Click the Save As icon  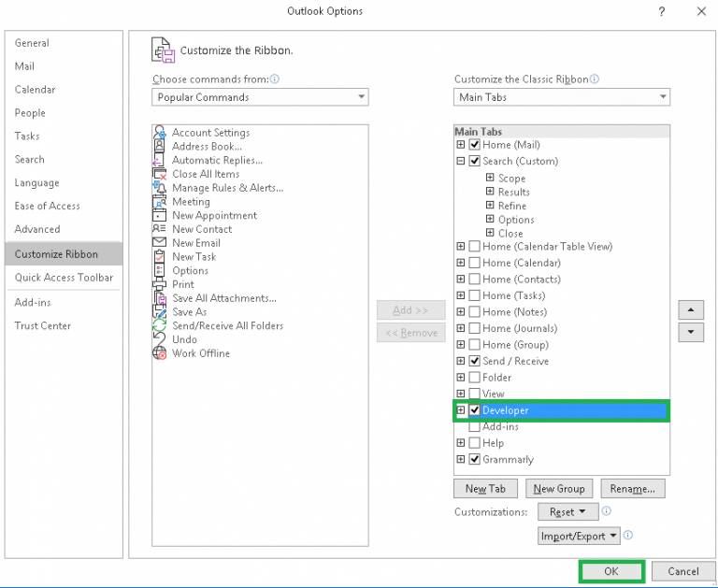(x=159, y=312)
